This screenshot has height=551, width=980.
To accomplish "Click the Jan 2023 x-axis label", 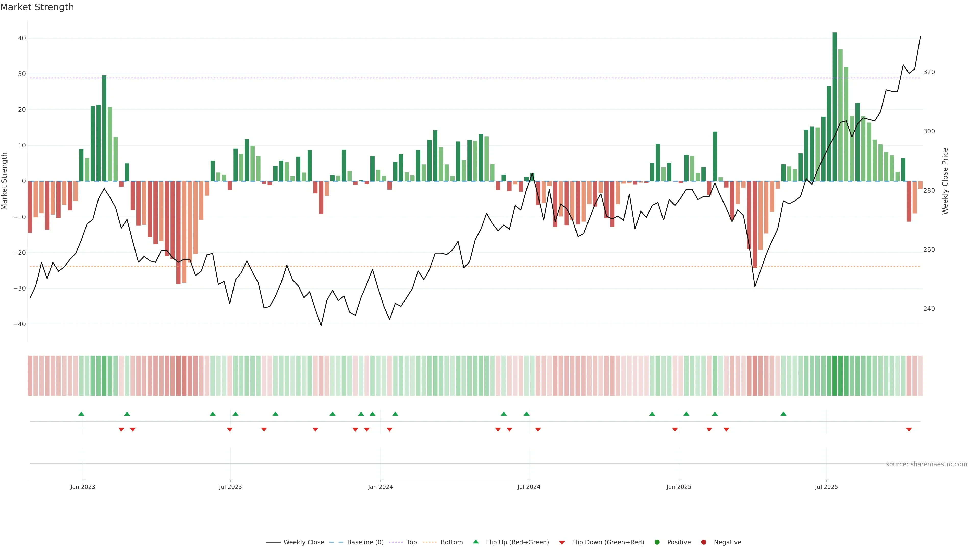I will 82,487.
